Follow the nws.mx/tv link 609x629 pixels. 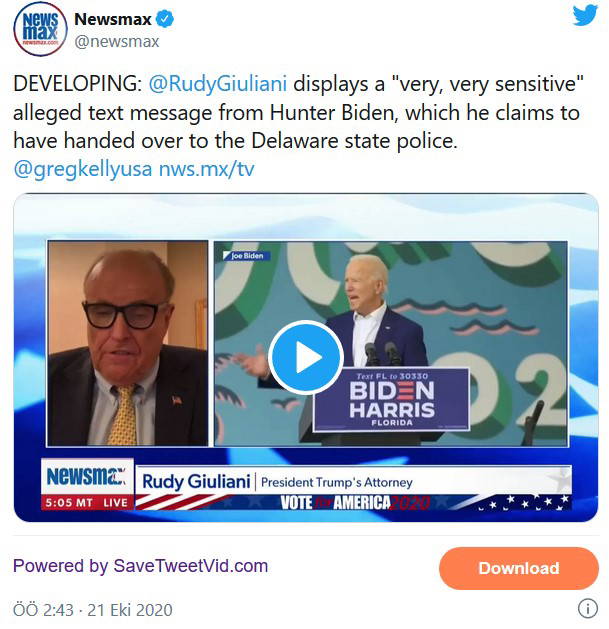click(207, 169)
